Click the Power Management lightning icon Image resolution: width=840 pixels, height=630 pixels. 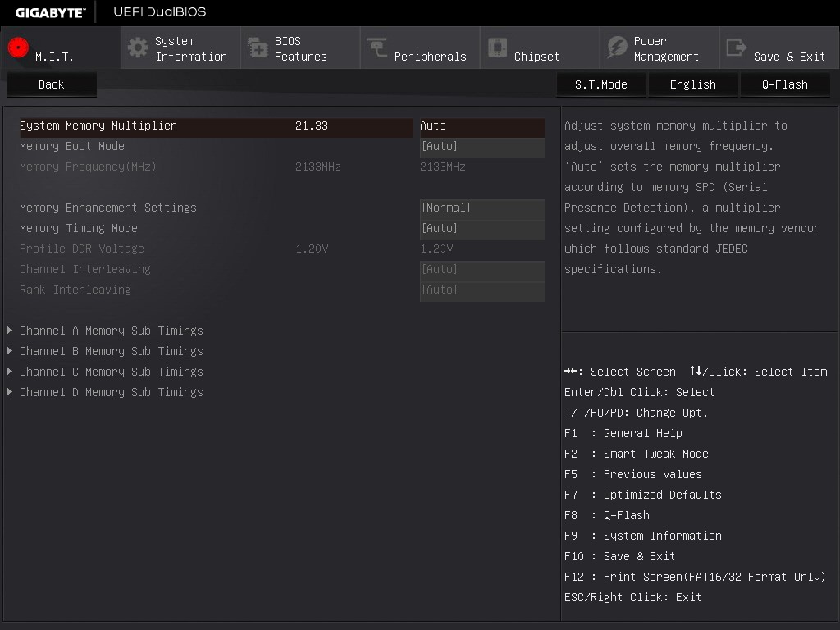coord(617,47)
